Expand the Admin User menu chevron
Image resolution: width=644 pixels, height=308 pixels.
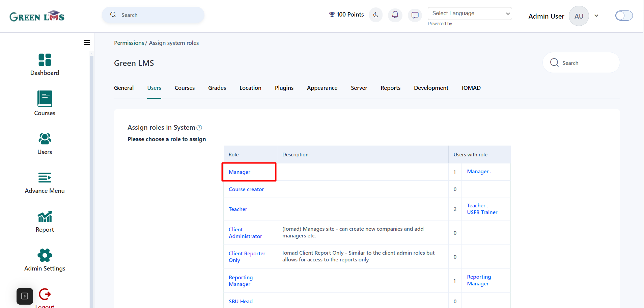point(596,16)
